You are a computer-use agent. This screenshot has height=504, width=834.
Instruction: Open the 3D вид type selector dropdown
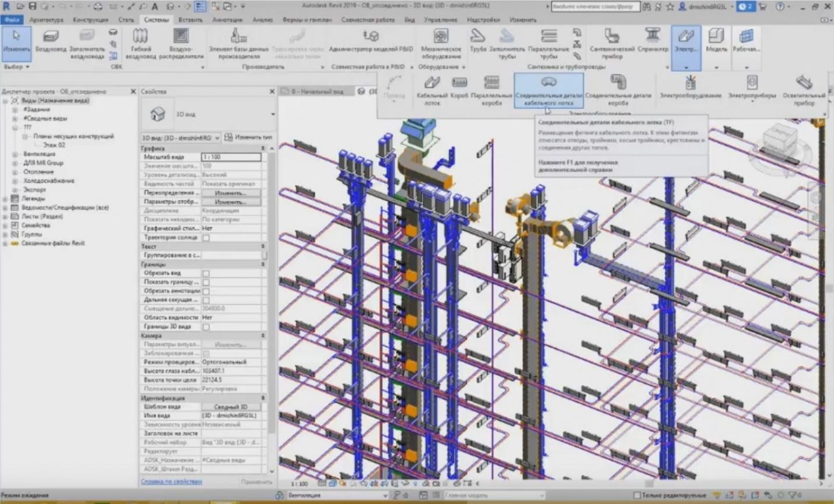(217, 138)
